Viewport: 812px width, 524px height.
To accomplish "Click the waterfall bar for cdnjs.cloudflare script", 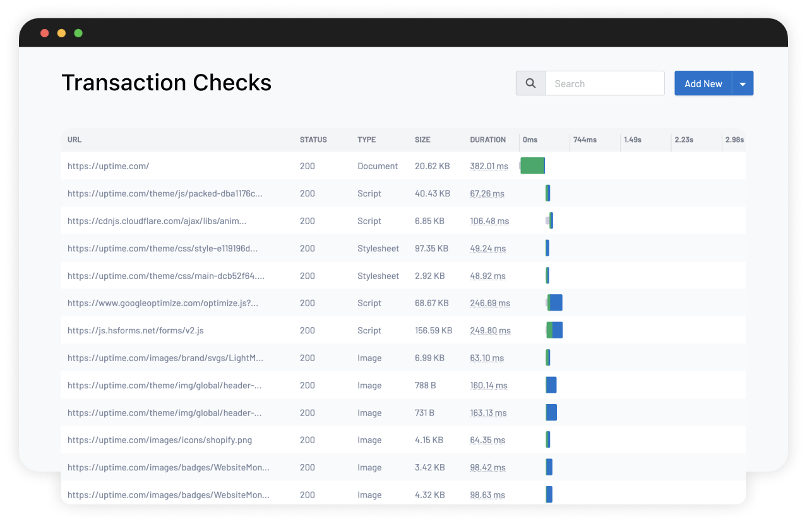I will [x=550, y=221].
